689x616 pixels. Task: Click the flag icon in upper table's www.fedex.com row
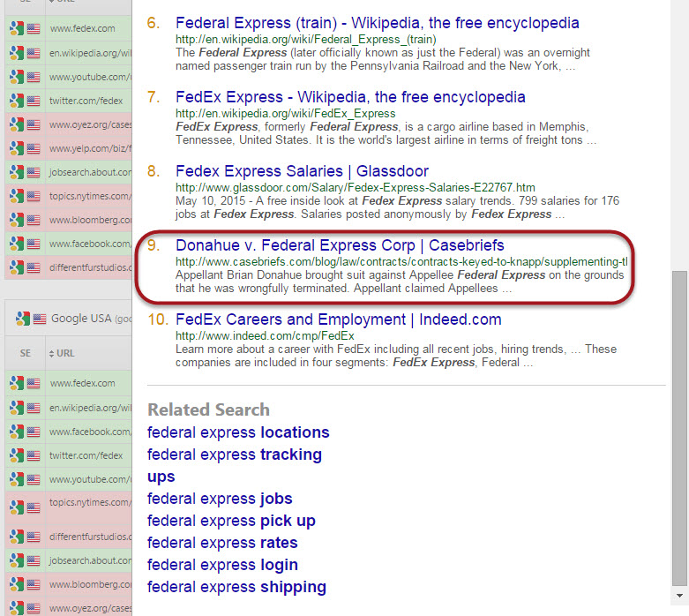coord(34,28)
